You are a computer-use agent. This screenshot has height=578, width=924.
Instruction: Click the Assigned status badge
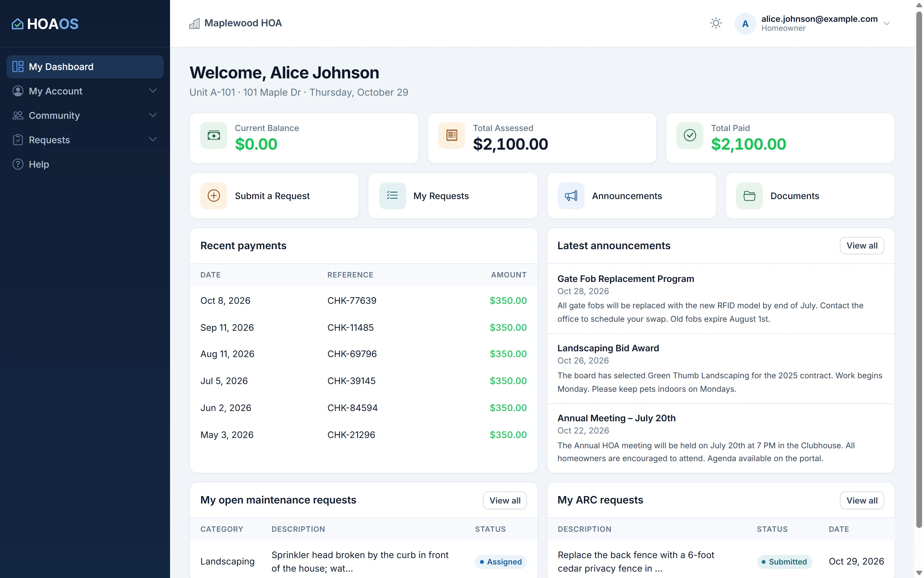point(501,562)
